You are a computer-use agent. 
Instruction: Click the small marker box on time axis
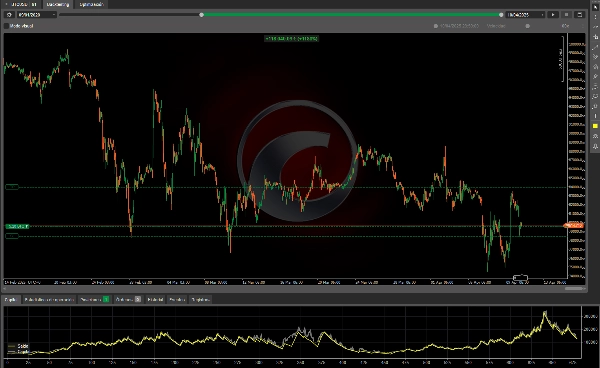(x=520, y=278)
